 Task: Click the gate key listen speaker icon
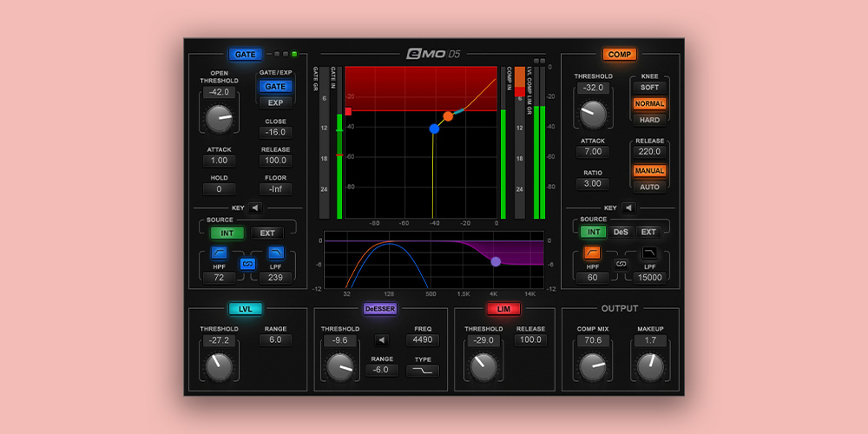click(x=256, y=208)
